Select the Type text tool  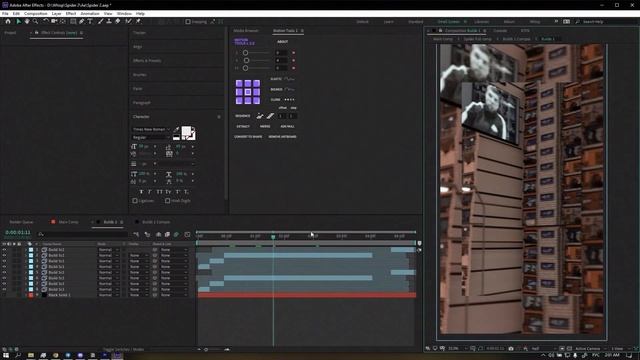[90, 21]
